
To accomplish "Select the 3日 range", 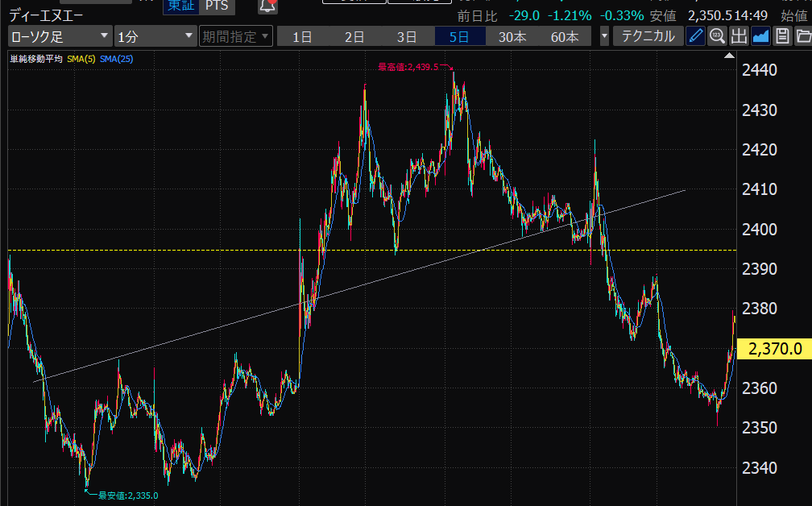I will click(407, 37).
